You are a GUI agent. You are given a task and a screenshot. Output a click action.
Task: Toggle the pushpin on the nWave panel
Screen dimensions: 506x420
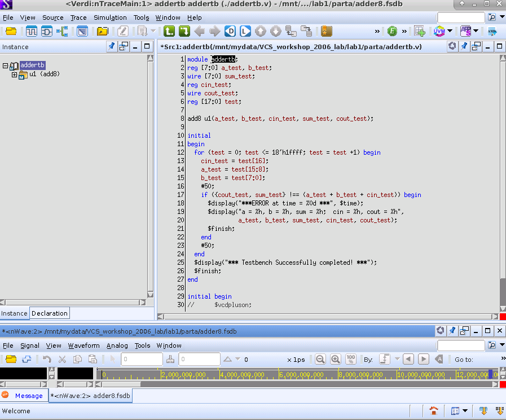click(x=452, y=331)
